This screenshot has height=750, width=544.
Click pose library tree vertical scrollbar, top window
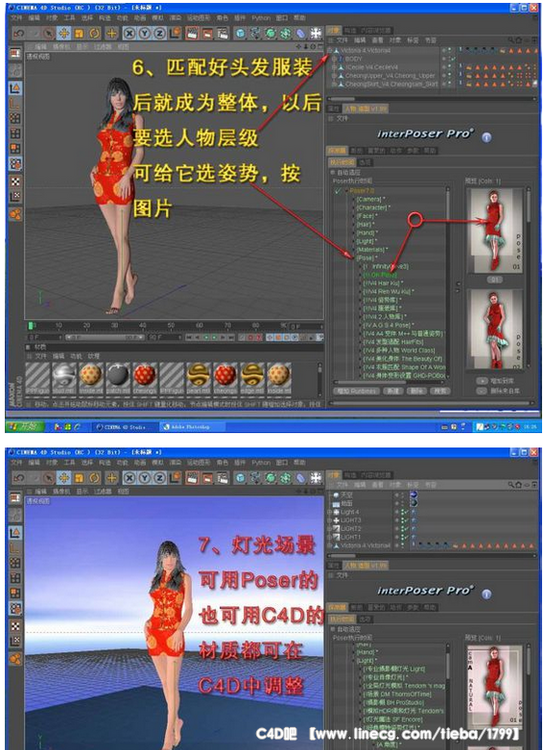pos(448,282)
